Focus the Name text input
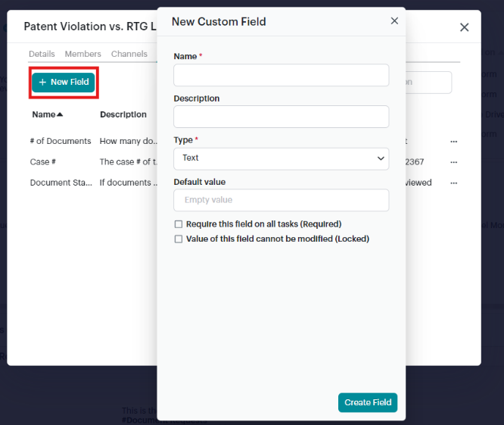This screenshot has height=425, width=504. pyautogui.click(x=281, y=76)
